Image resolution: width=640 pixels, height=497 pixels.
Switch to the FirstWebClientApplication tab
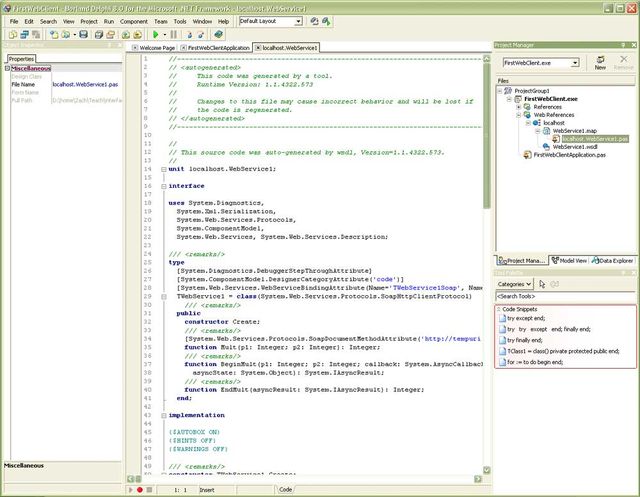pos(215,48)
